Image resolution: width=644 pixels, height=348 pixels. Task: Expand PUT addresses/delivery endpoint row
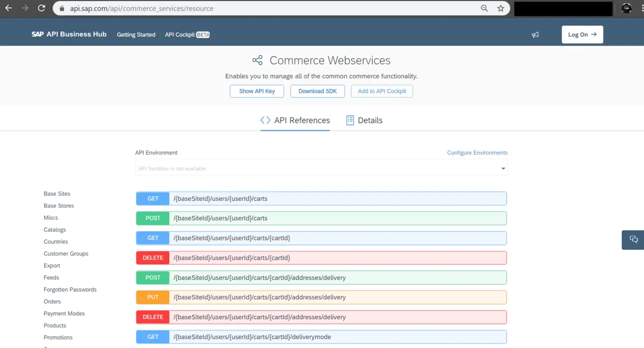click(x=321, y=297)
